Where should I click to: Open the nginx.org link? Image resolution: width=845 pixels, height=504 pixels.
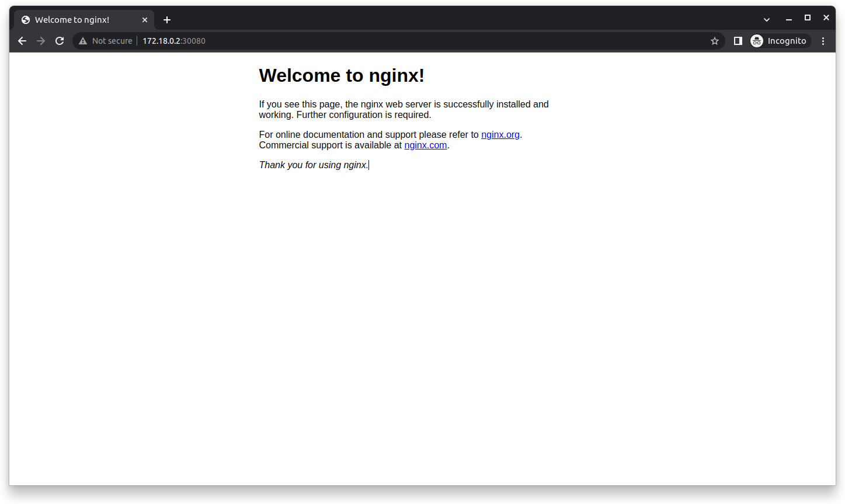click(500, 134)
